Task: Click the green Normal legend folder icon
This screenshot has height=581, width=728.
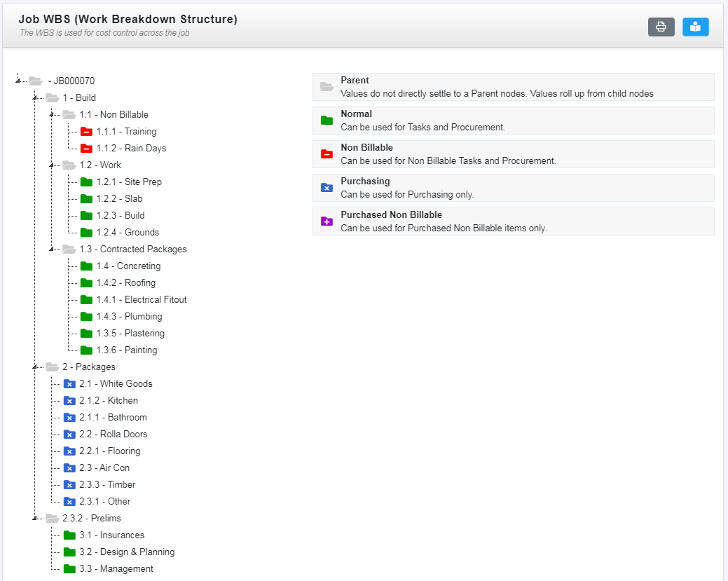Action: point(327,121)
